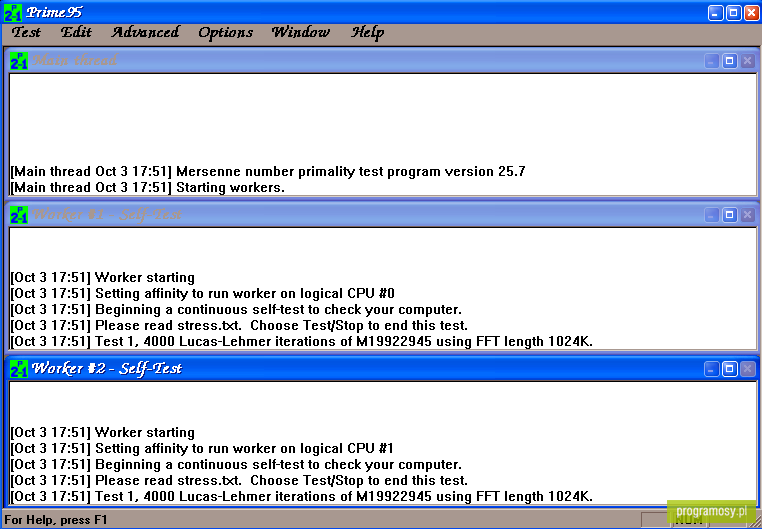Click the Main thread window icon
762x529 pixels.
click(x=19, y=61)
